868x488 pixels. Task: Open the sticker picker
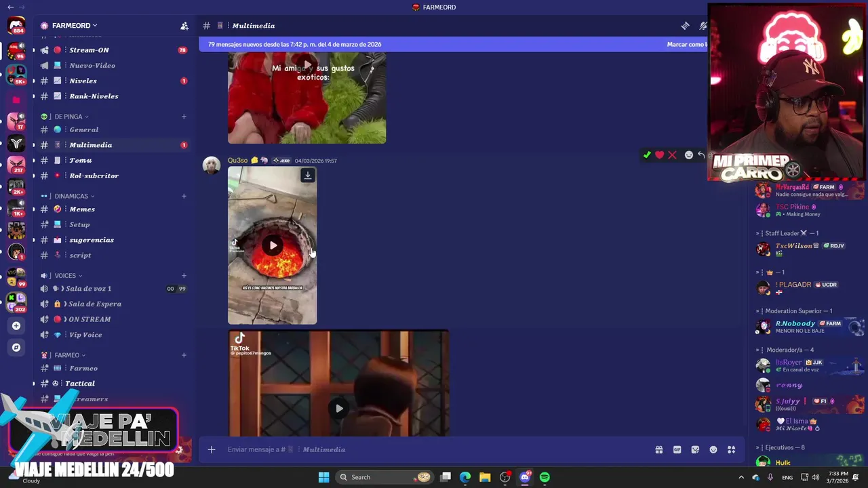coord(695,449)
